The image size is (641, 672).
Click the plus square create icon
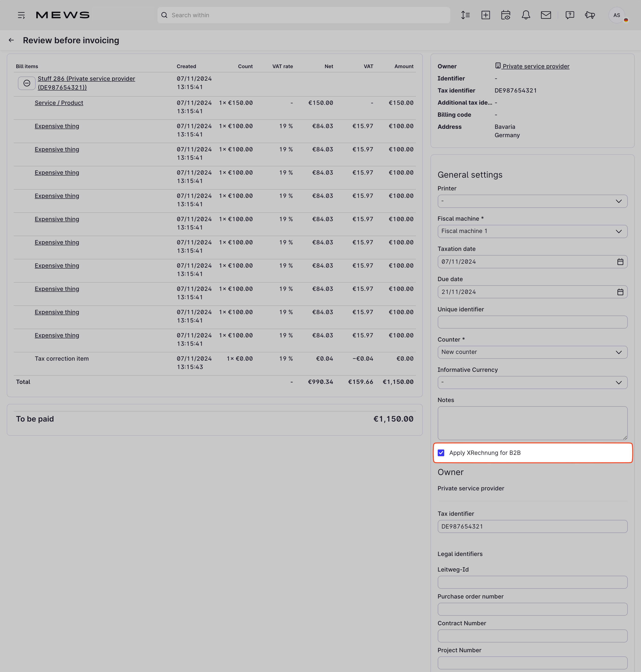point(486,15)
